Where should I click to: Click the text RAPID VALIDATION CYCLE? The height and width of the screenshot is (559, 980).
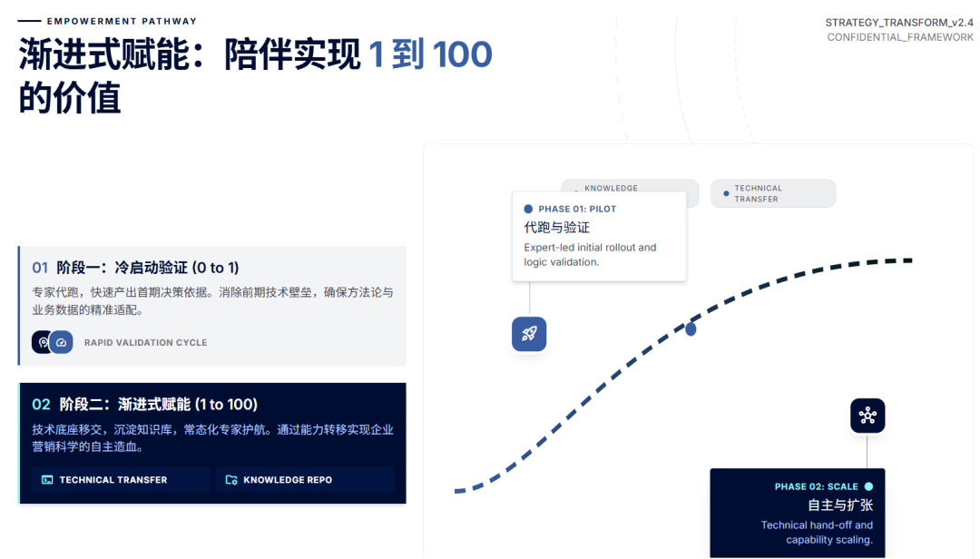coord(145,343)
